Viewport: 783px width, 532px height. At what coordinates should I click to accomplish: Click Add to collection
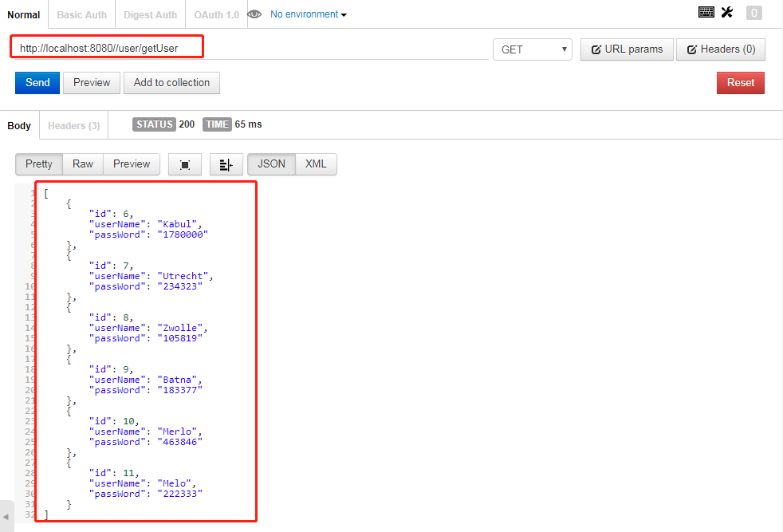pos(171,82)
